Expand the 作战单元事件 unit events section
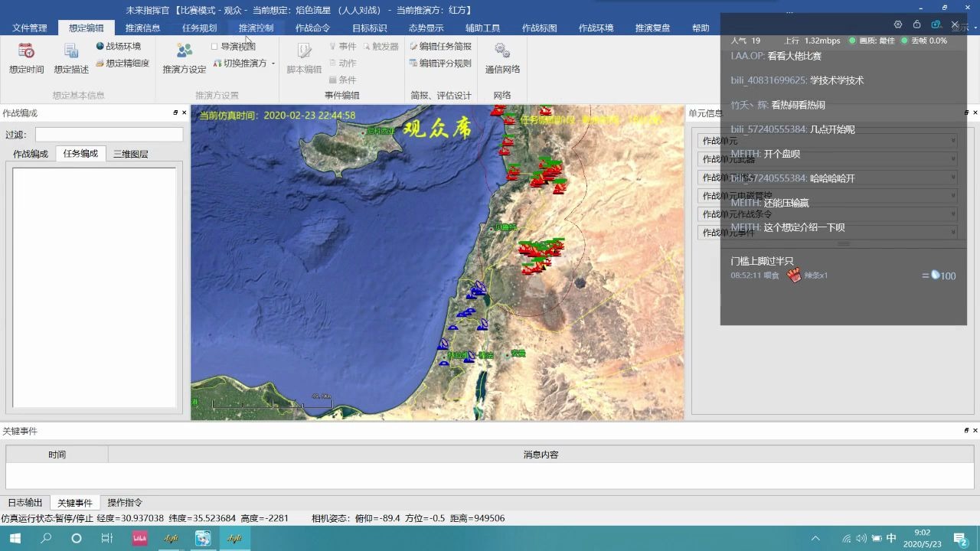The height and width of the screenshot is (551, 980). (x=827, y=233)
